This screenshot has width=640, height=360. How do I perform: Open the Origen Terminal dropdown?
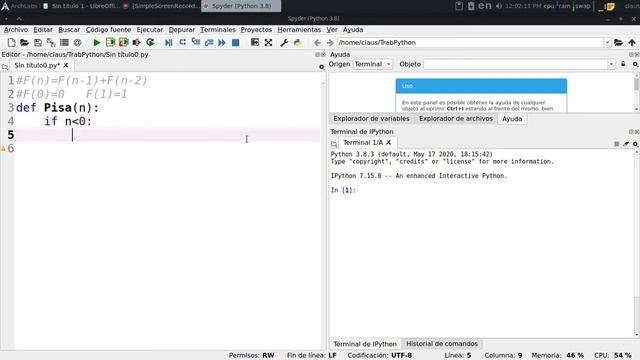(373, 64)
